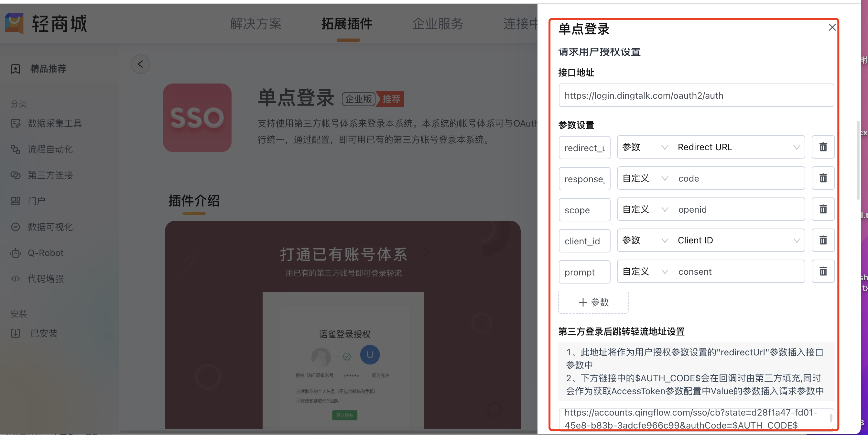This screenshot has width=868, height=435.
Task: Open type dropdown for redirect_uri row
Action: [645, 147]
